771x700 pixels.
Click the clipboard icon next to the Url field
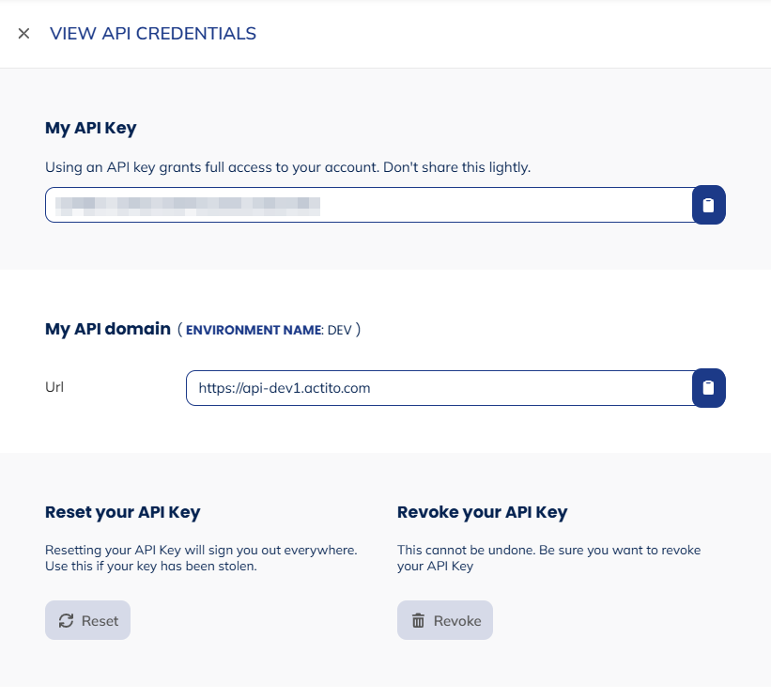point(709,388)
